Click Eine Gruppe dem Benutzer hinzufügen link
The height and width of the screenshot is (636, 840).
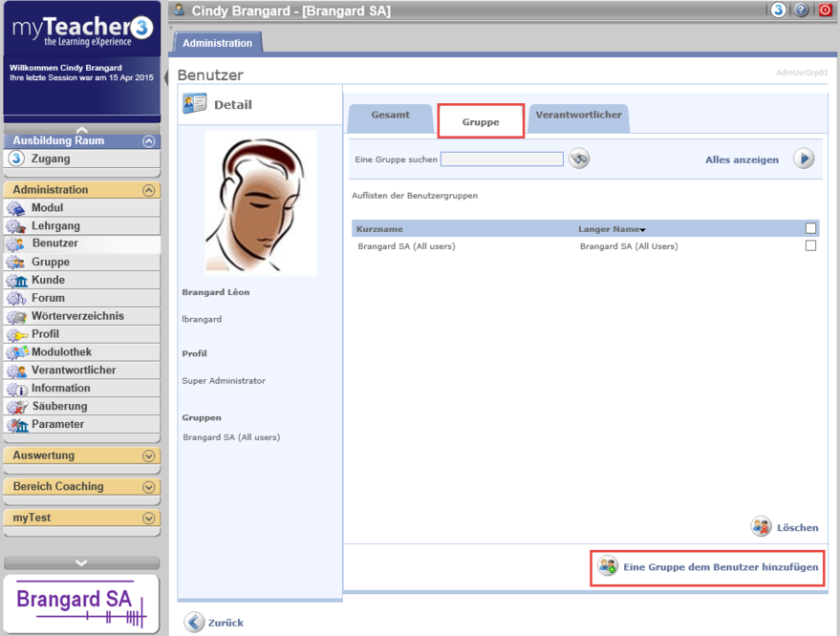721,567
